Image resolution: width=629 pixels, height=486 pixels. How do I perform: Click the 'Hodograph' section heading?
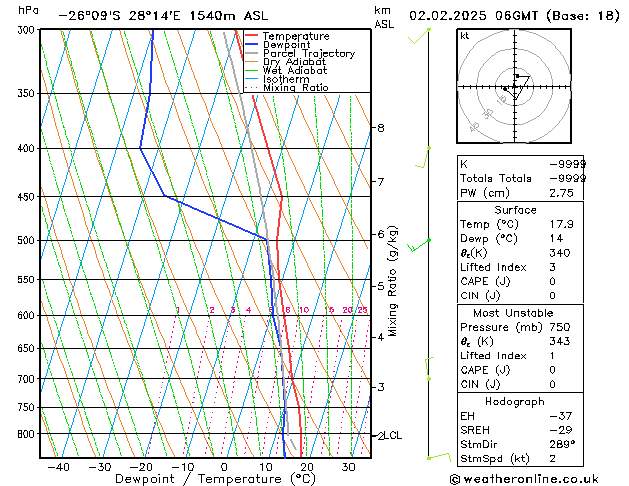pos(515,402)
